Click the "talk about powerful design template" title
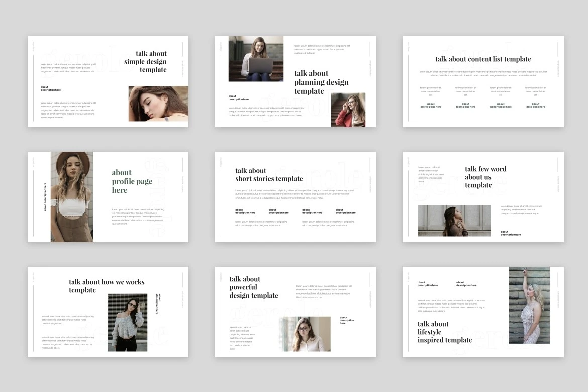The width and height of the screenshot is (588, 392). [x=253, y=287]
